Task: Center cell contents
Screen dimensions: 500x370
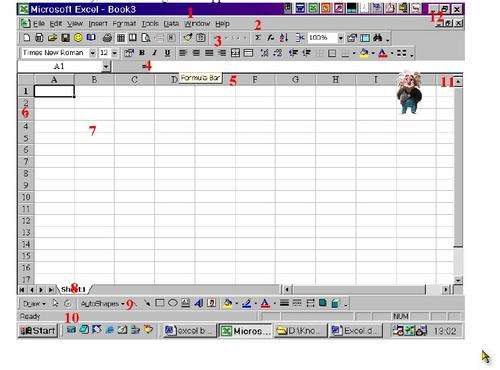Action: (196, 53)
